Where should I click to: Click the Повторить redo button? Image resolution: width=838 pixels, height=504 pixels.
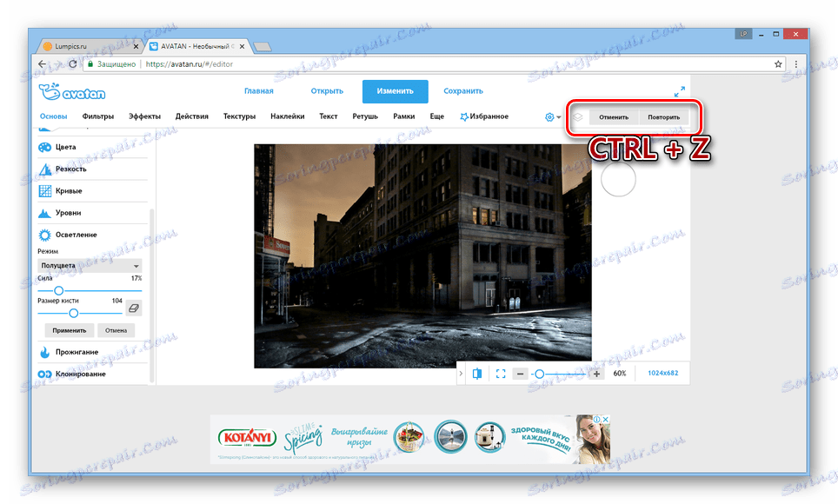pyautogui.click(x=664, y=117)
